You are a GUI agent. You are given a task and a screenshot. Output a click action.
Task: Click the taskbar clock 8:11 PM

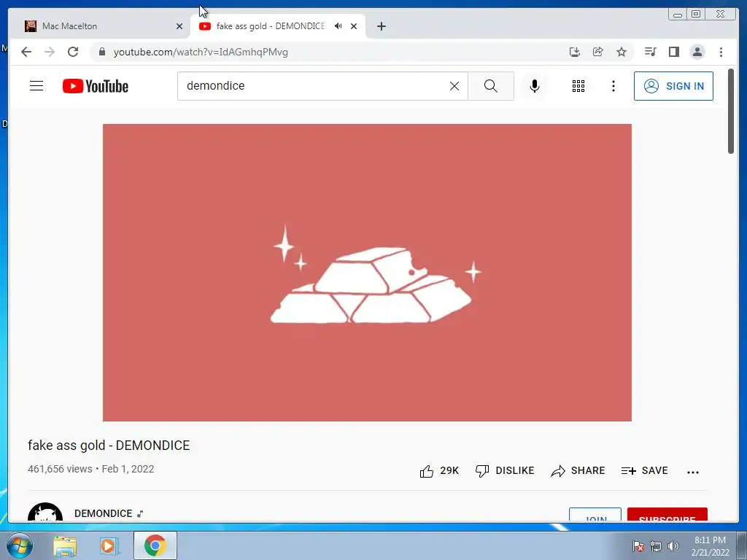click(710, 546)
